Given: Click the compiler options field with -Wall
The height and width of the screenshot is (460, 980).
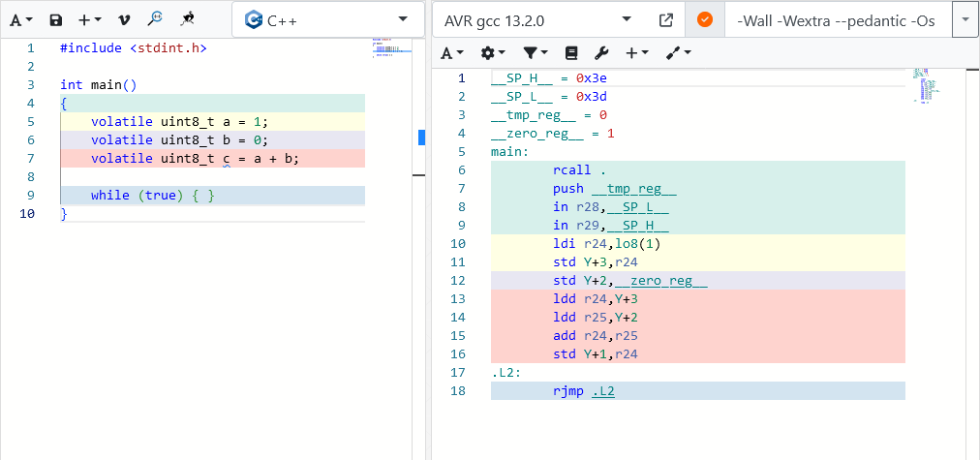Looking at the screenshot, I should click(x=837, y=20).
